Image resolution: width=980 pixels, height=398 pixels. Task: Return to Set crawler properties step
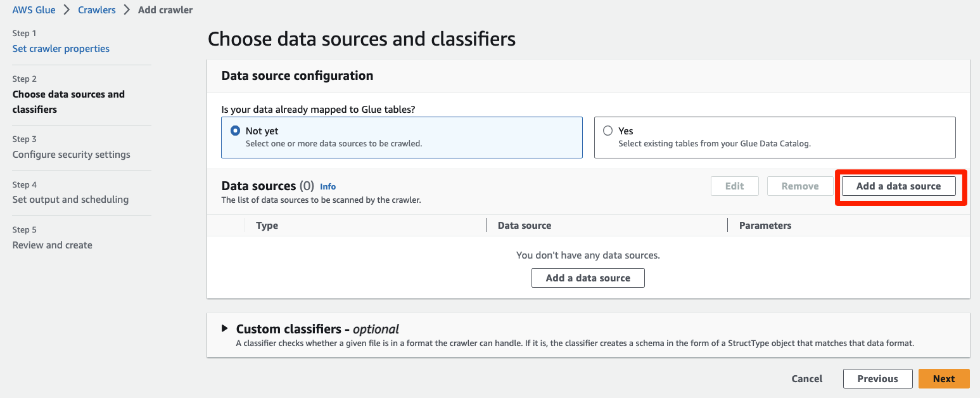(61, 49)
